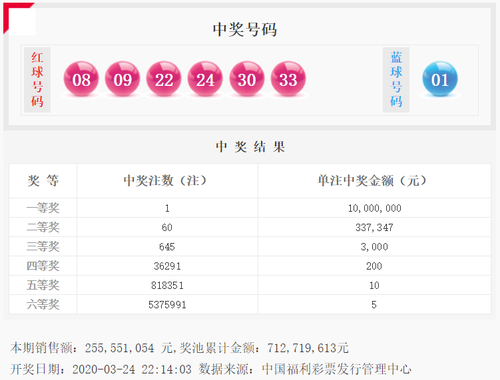Click the red corner ribbon icon

pyautogui.click(x=18, y=18)
